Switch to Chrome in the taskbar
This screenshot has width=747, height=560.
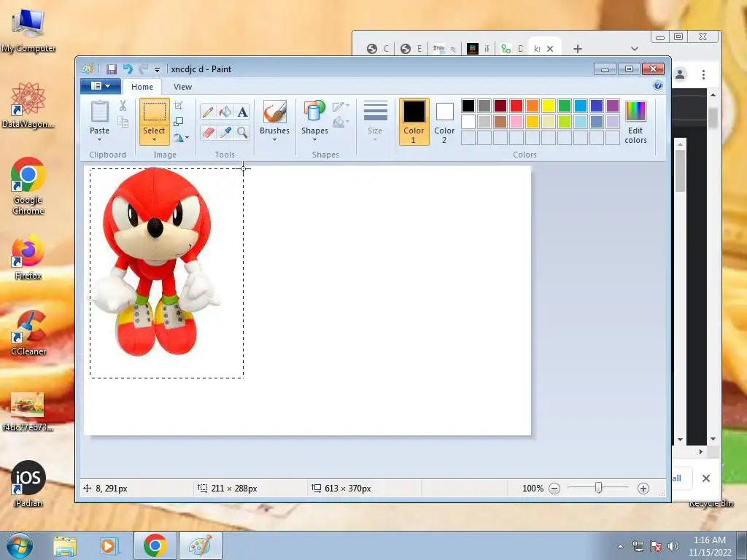pos(155,545)
